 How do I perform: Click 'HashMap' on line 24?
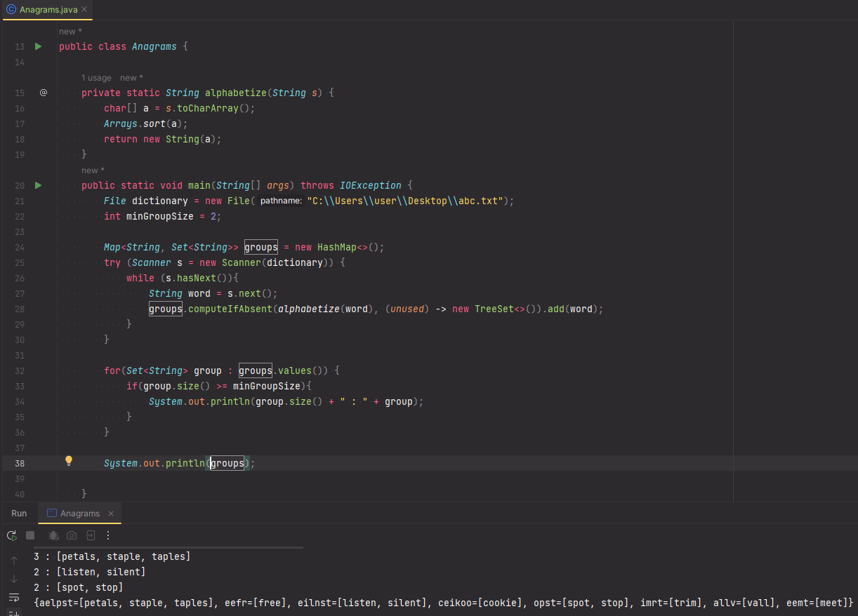(337, 247)
